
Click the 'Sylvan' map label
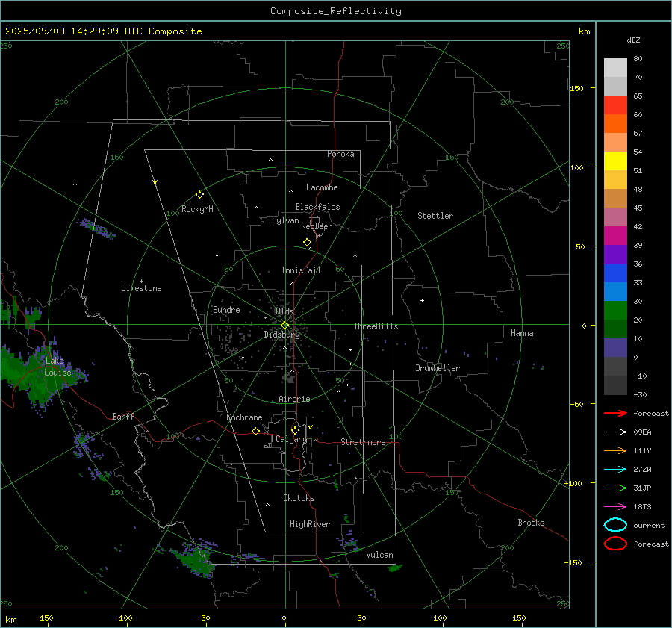click(x=285, y=220)
